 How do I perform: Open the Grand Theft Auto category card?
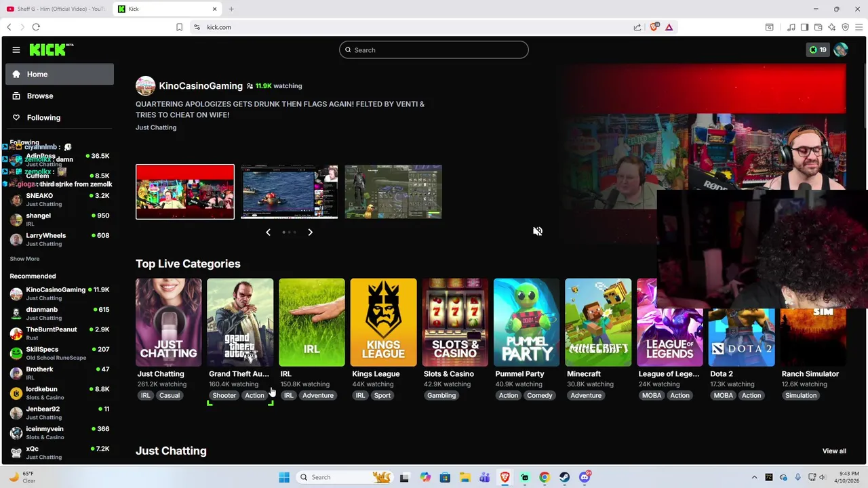pos(240,323)
